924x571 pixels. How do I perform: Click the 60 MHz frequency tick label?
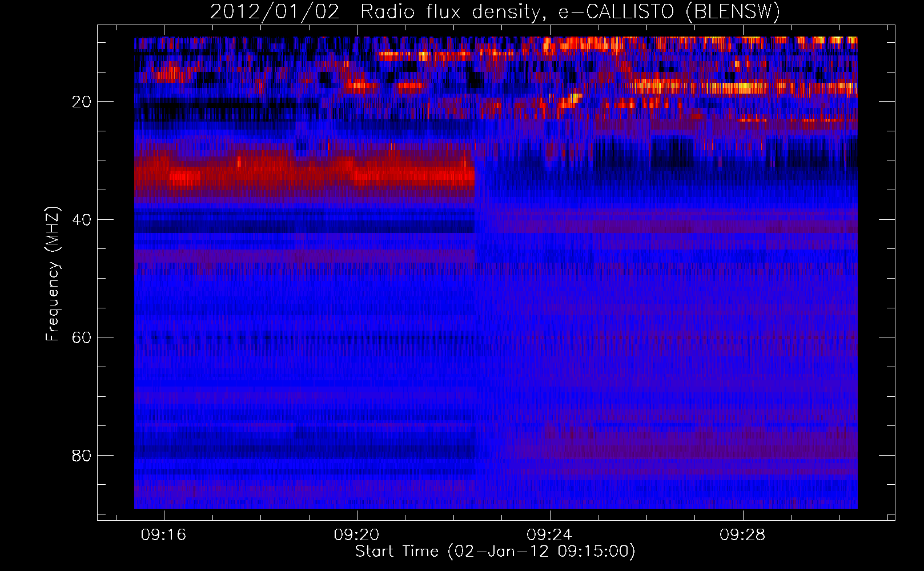(x=82, y=338)
